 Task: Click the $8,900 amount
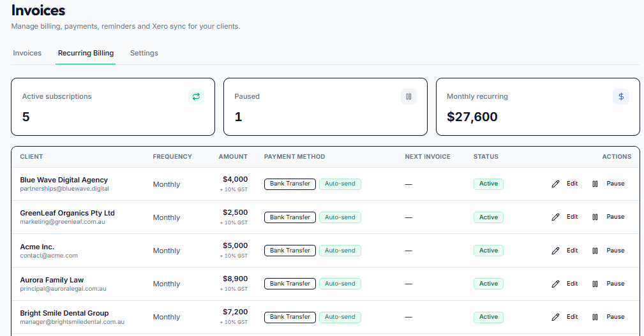[235, 279]
